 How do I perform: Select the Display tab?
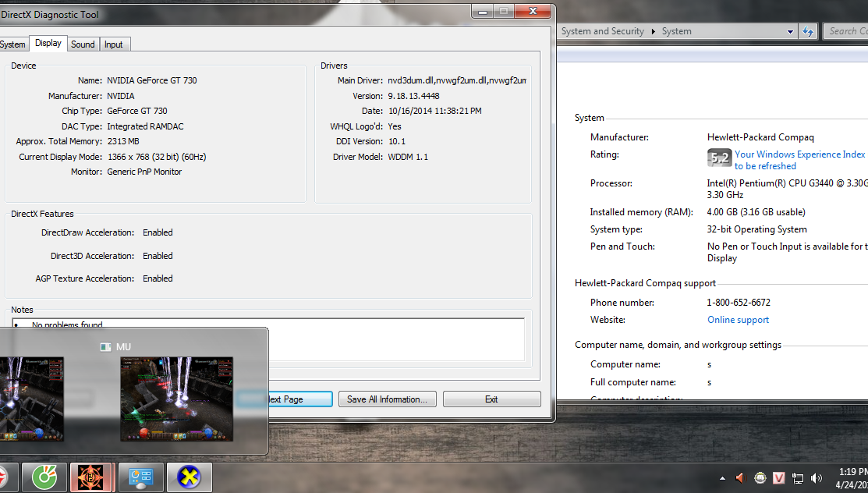[x=48, y=43]
